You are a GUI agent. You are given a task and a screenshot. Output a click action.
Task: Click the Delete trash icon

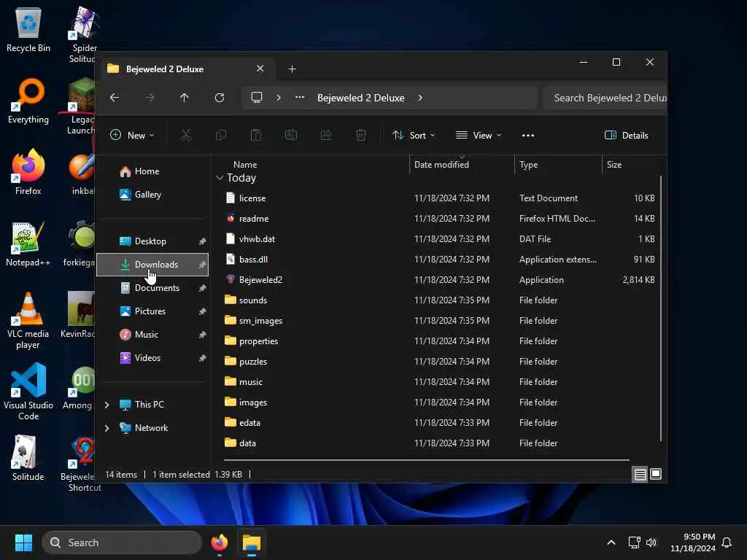point(361,135)
